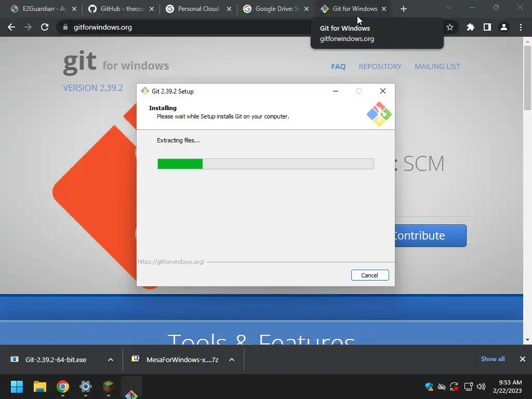Click the Contribute button on the webpage
This screenshot has height=399, width=532.
(430, 235)
